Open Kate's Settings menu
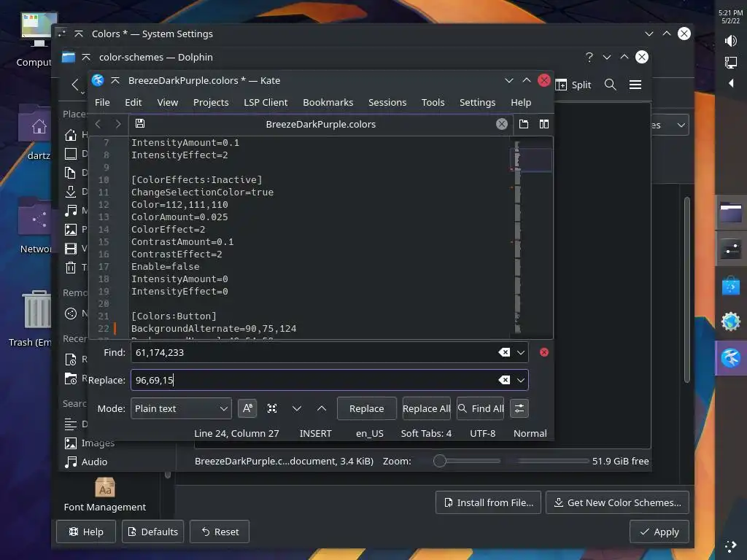 477,102
